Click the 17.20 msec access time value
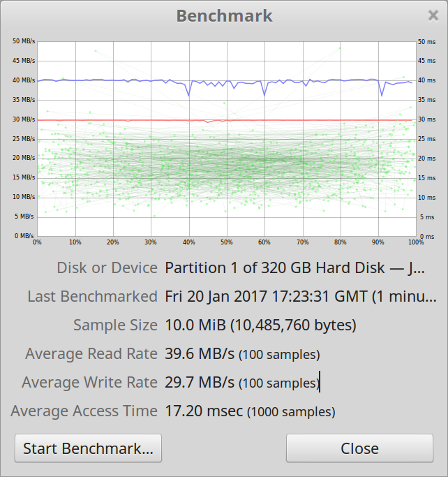This screenshot has height=477, width=448. click(x=204, y=411)
